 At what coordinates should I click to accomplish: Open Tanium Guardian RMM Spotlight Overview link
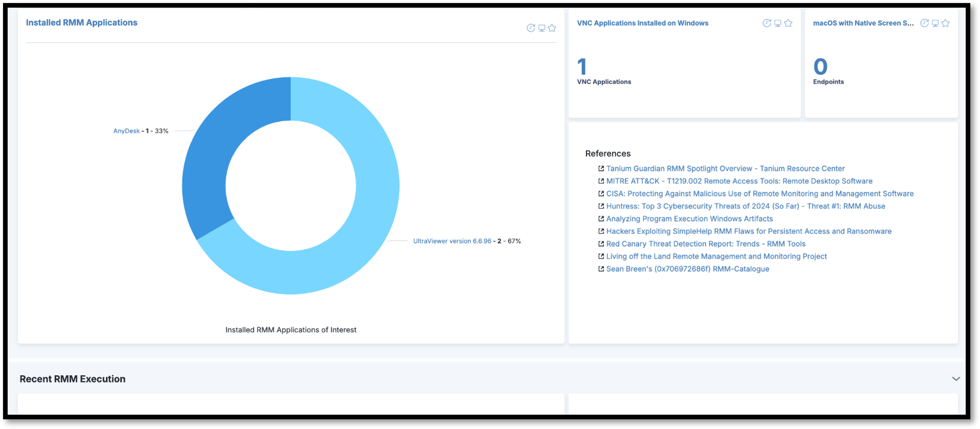(725, 168)
